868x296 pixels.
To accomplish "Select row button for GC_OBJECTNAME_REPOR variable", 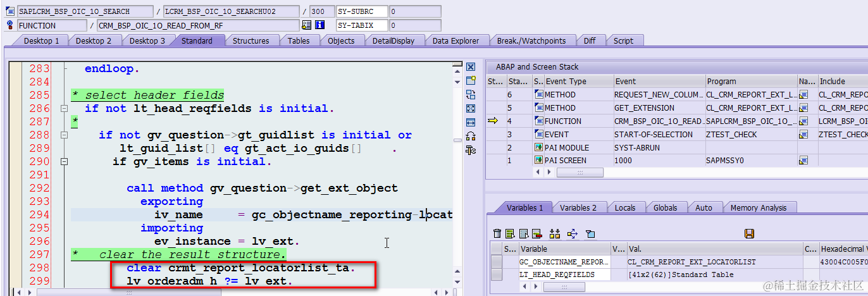I will [x=497, y=262].
